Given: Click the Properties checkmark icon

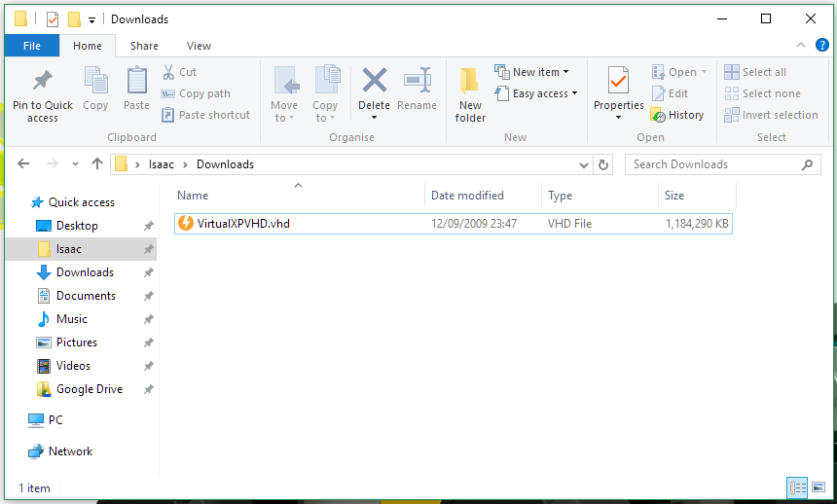Looking at the screenshot, I should tap(619, 81).
